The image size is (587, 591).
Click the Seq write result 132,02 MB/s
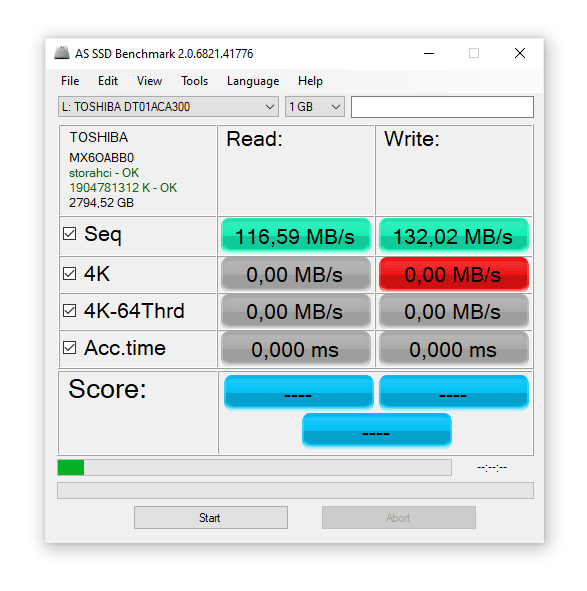tap(454, 236)
